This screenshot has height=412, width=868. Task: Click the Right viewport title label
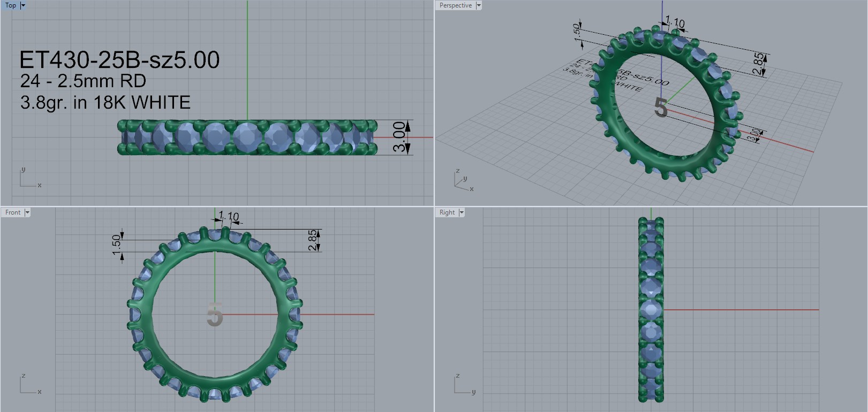tap(447, 212)
